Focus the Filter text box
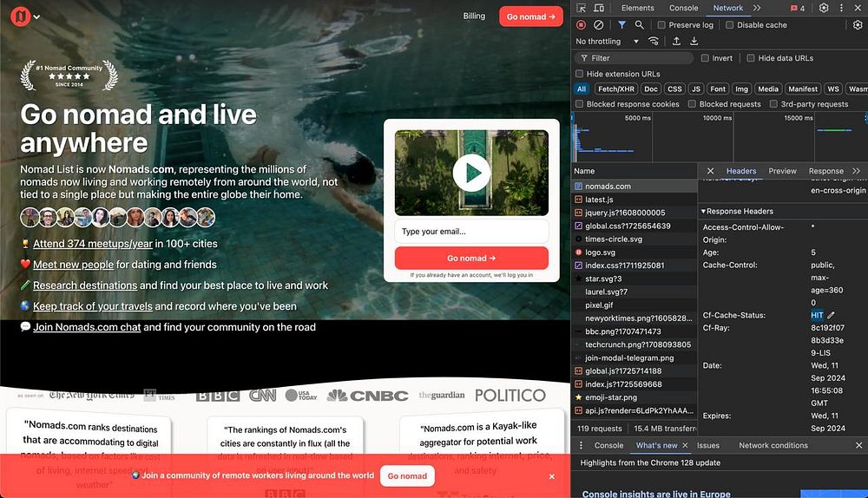The height and width of the screenshot is (498, 868). point(634,58)
